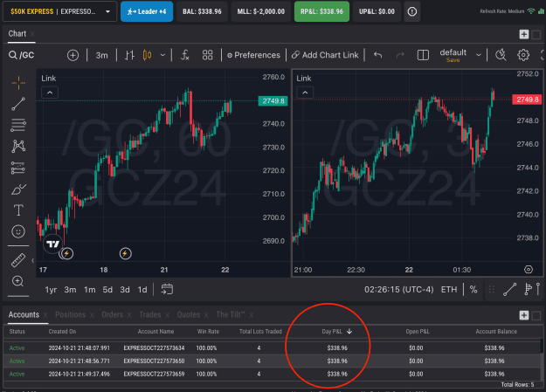Toggle the ETH session button
The image size is (546, 392).
(x=449, y=290)
